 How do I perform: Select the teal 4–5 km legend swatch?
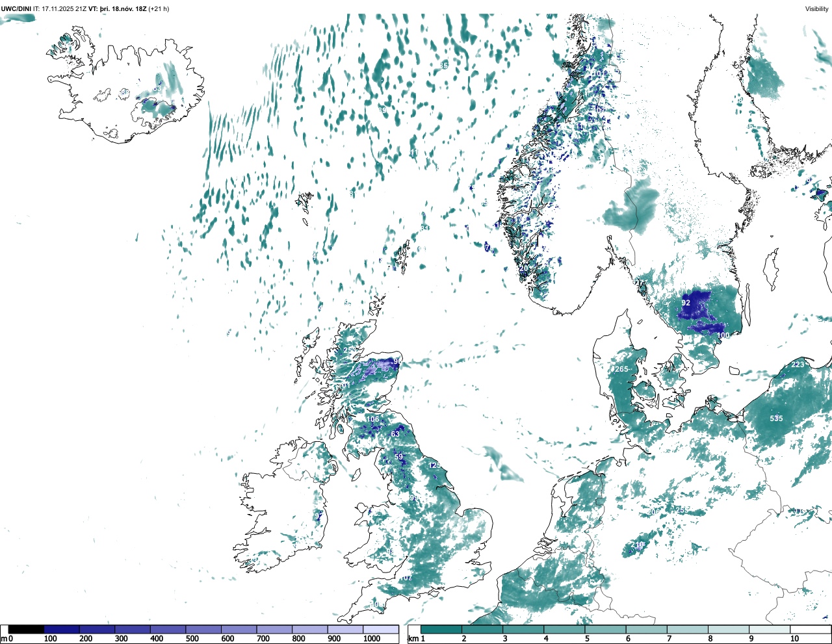click(564, 629)
